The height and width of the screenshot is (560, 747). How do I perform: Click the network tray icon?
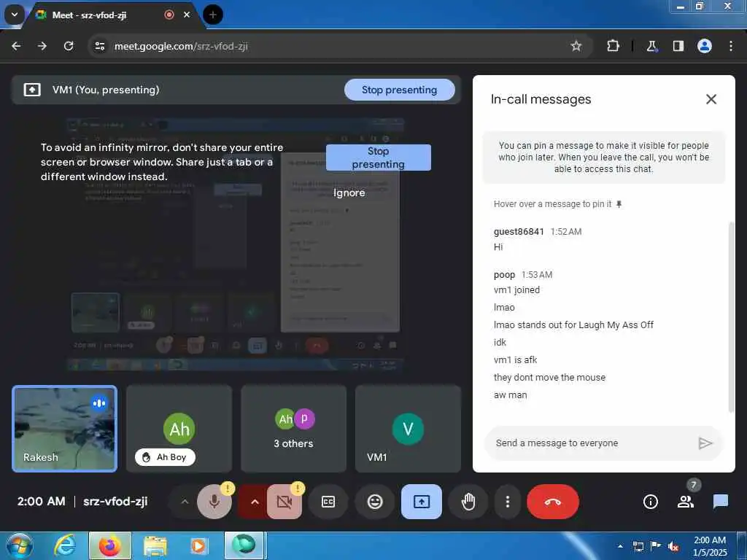pos(638,546)
